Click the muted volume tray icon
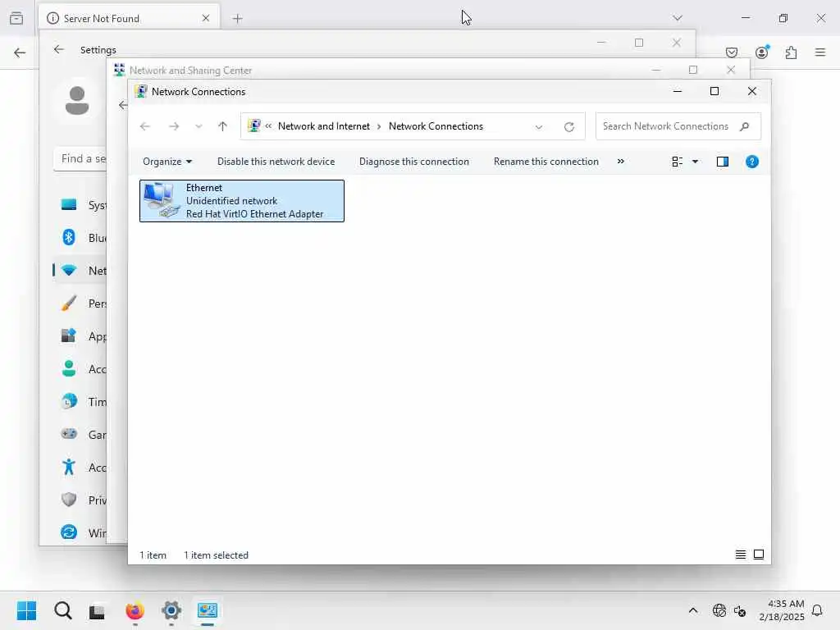Screen dimensions: 840x630 [x=740, y=610]
